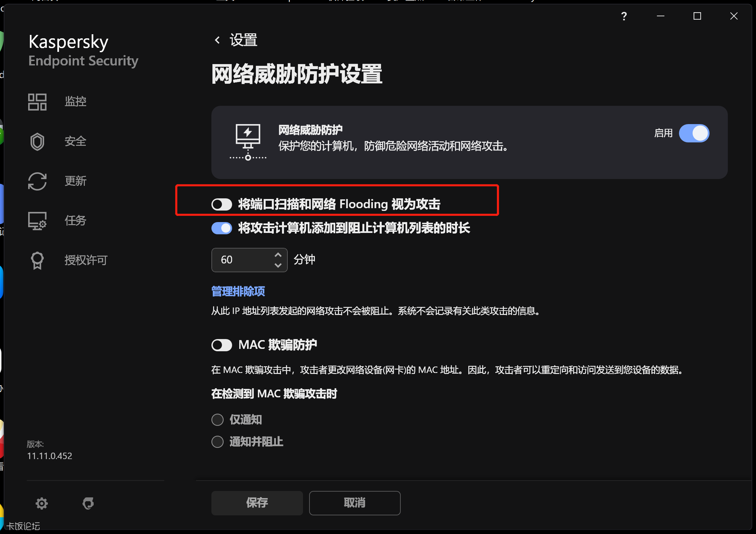The width and height of the screenshot is (756, 534).
Task: Close the Kaspersky window
Action: click(734, 16)
